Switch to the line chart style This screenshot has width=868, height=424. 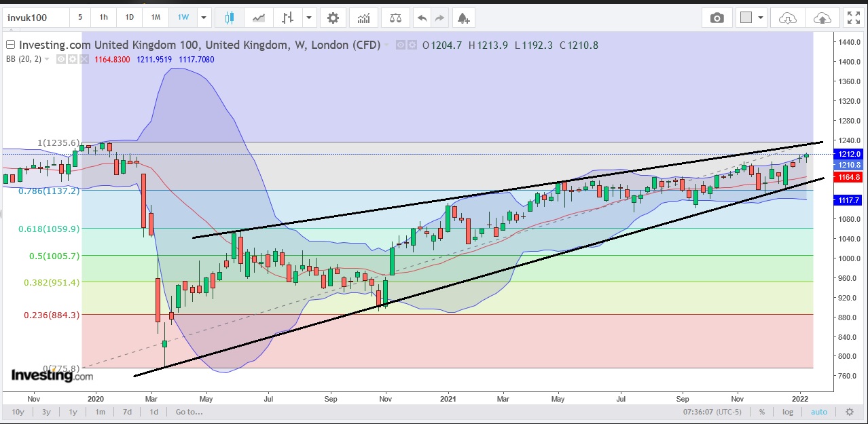[x=259, y=18]
